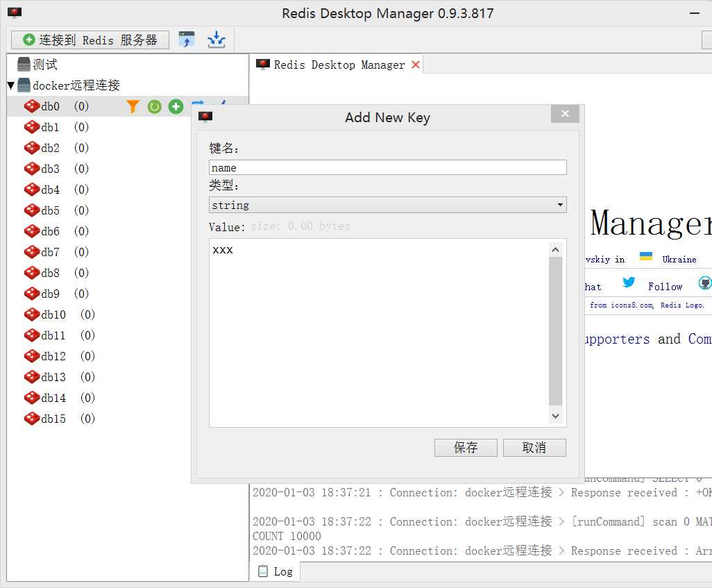Click the db8 red Redis cube icon
Viewport: 712px width, 588px height.
pyautogui.click(x=32, y=273)
